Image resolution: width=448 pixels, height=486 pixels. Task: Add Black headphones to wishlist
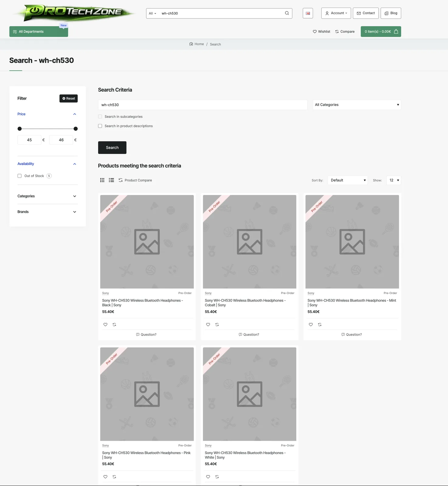click(105, 324)
